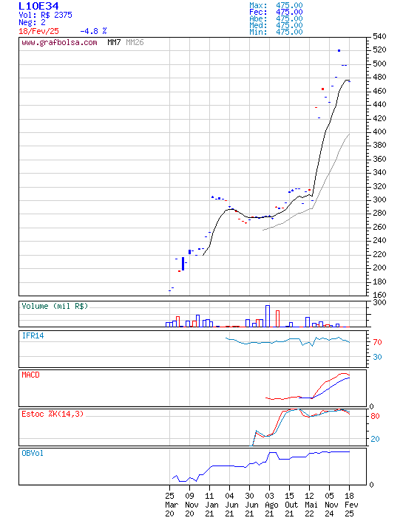Image resolution: width=403 pixels, height=532 pixels.
Task: Select the MM26 moving average label
Action: (x=135, y=42)
